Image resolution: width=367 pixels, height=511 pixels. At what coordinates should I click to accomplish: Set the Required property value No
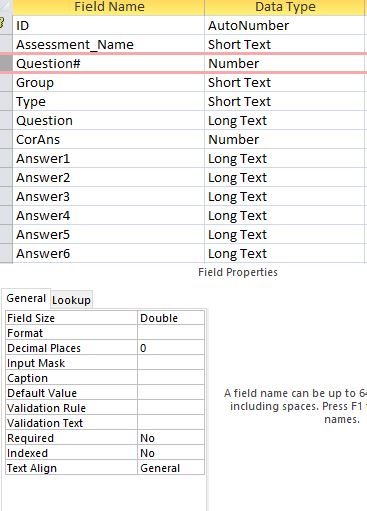click(x=171, y=438)
